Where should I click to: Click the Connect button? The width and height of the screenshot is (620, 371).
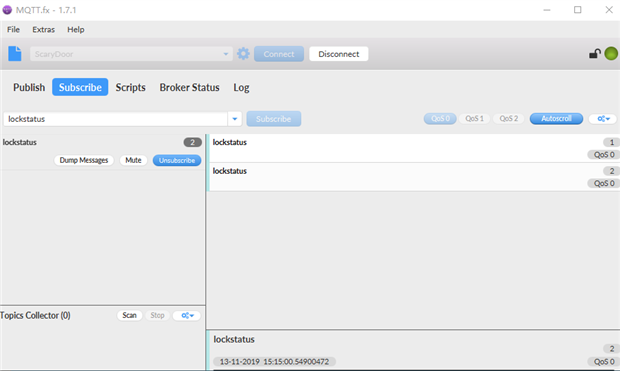(279, 54)
